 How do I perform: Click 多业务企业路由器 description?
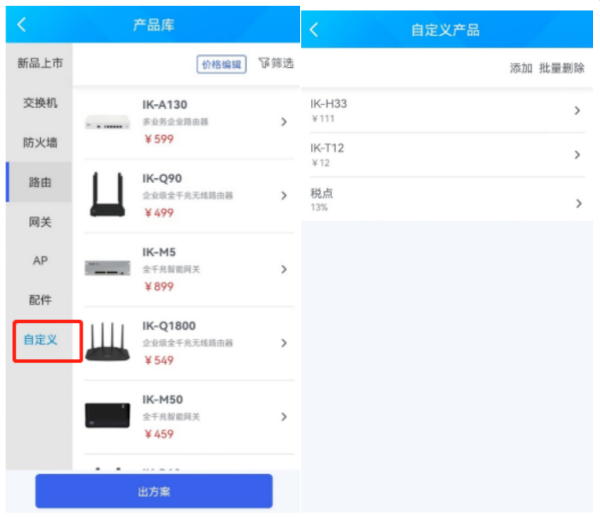pyautogui.click(x=175, y=122)
